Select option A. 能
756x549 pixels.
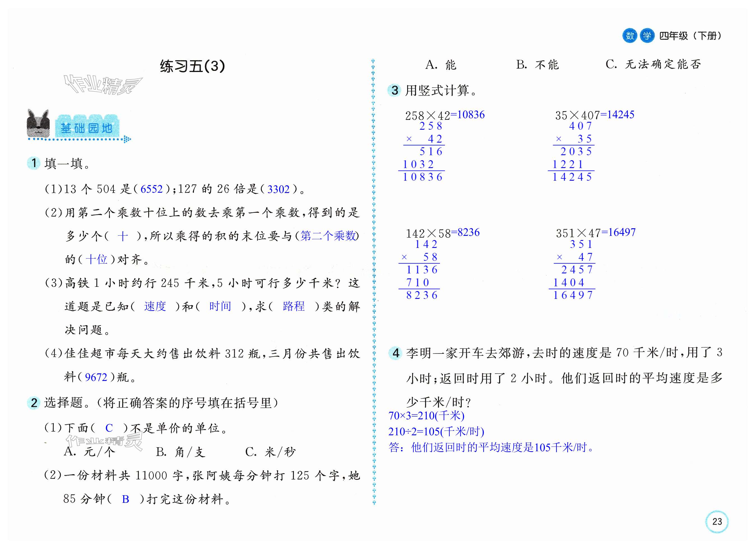pos(441,65)
